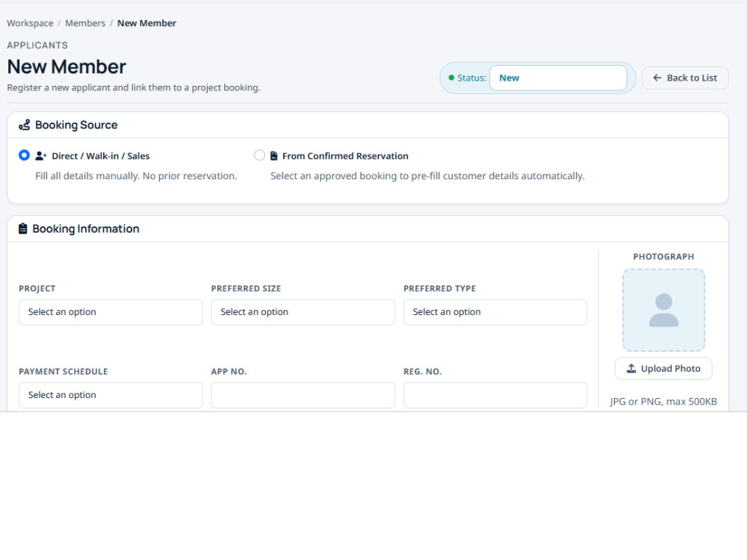Click the green status indicator dot
The image size is (747, 560).
[x=451, y=78]
